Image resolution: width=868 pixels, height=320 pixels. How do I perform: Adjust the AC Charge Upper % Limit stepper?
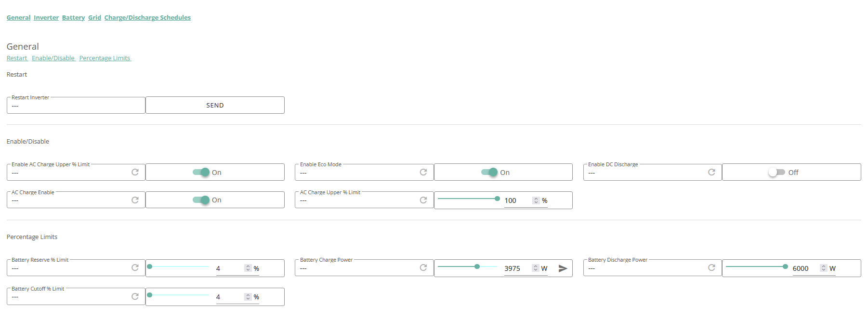536,200
